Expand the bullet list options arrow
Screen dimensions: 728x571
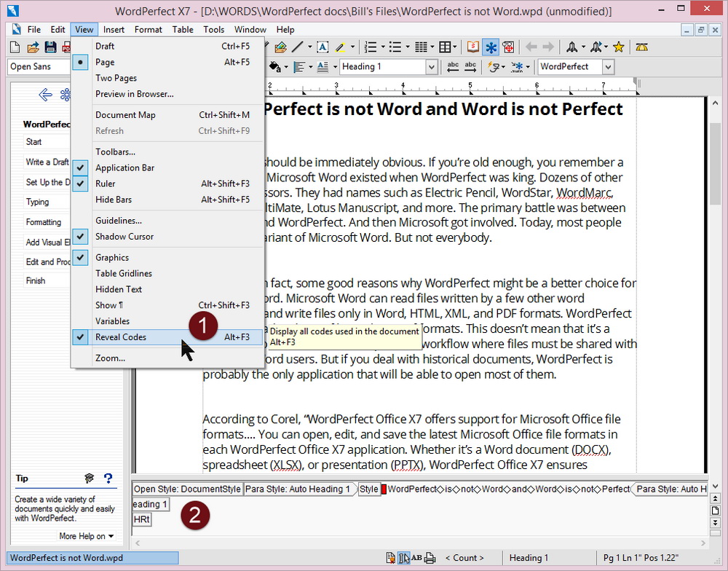(x=407, y=47)
